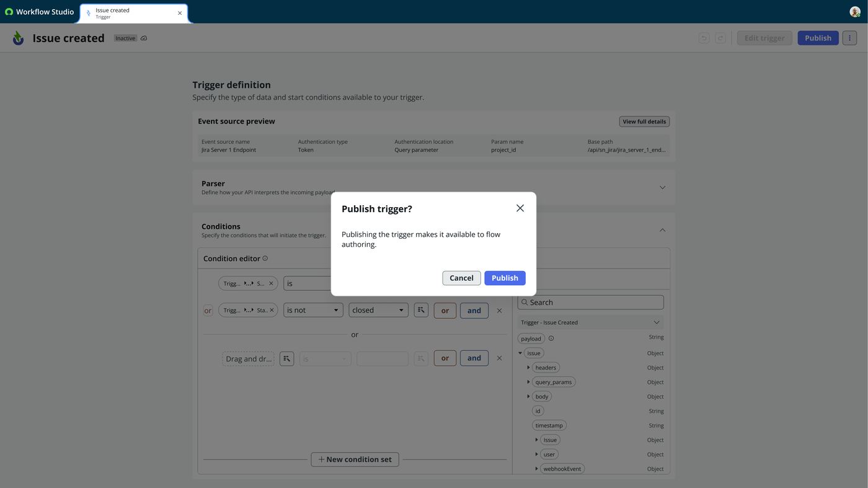The width and height of the screenshot is (868, 488).
Task: Click the Condition editor info icon
Action: [x=265, y=259]
